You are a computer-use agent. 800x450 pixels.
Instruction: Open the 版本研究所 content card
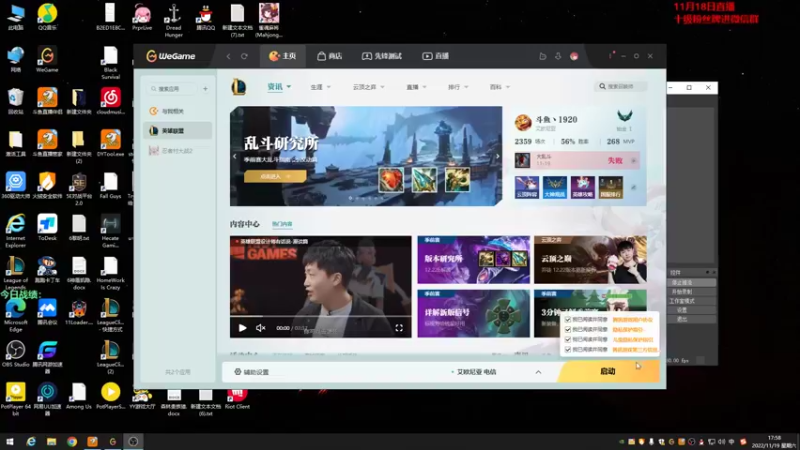(473, 260)
